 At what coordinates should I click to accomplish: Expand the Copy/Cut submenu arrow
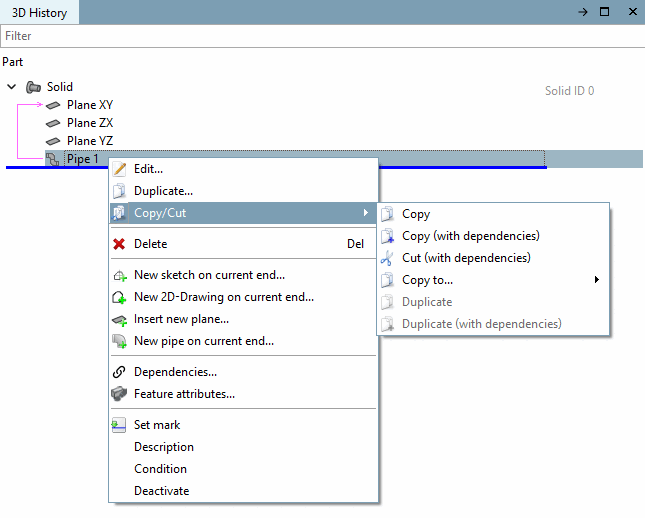click(x=366, y=213)
